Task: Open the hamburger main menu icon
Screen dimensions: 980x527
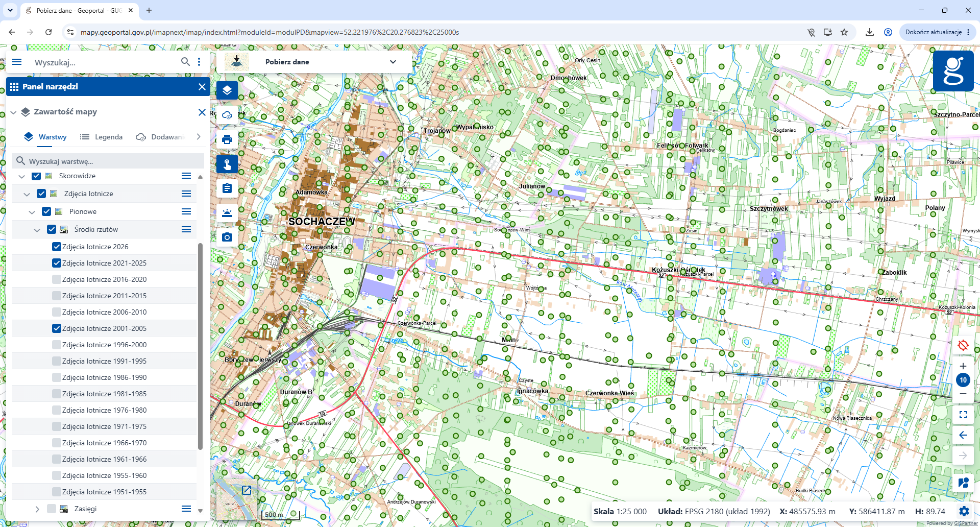Action: (17, 62)
